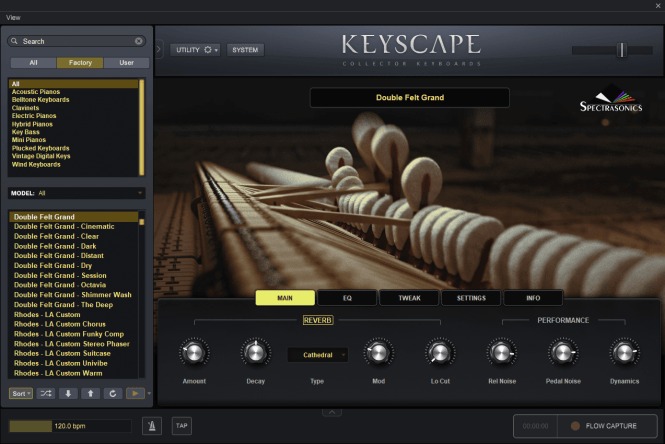Clear the search field with X icon
Image resolution: width=665 pixels, height=444 pixels.
pos(139,41)
